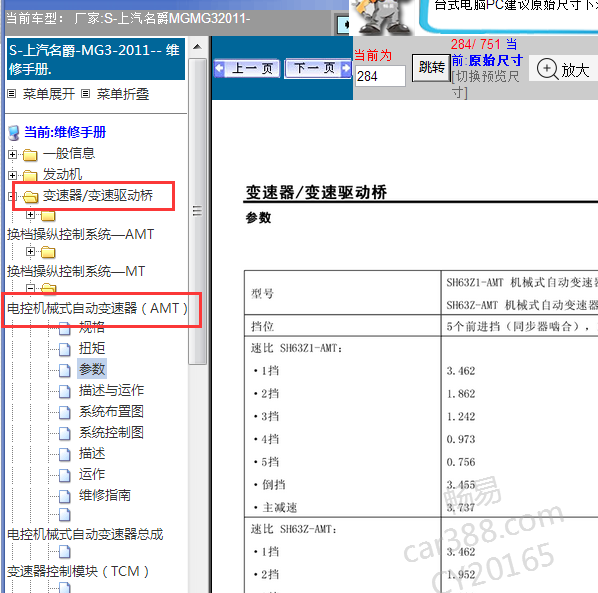Click the 发动机 folder icon
The height and width of the screenshot is (593, 598).
coord(30,175)
